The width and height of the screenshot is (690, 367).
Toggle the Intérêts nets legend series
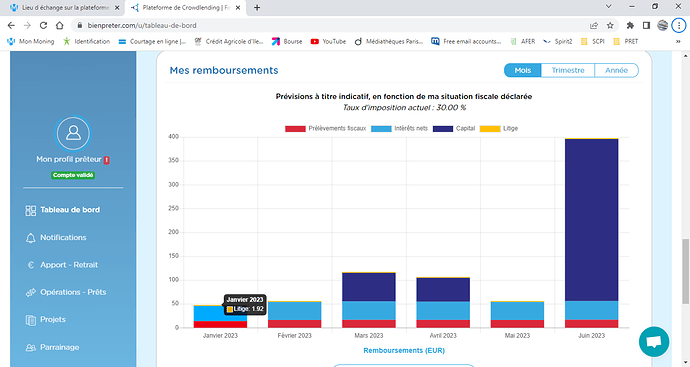[400, 128]
